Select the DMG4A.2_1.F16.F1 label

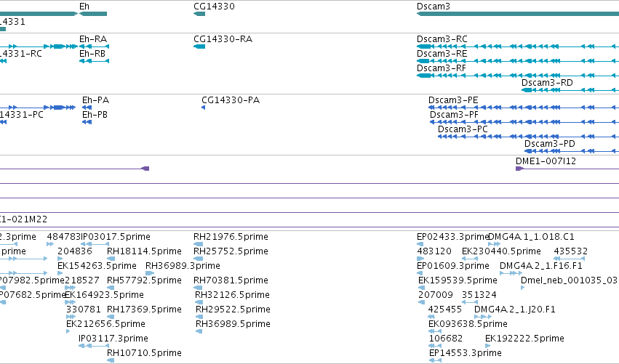pos(541,266)
